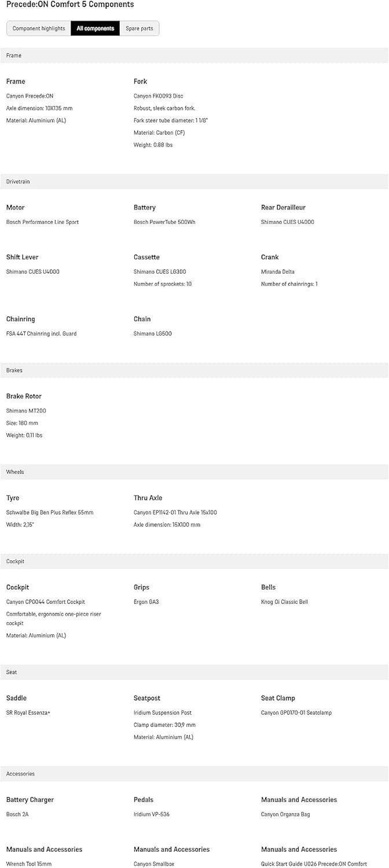This screenshot has width=389, height=868.
Task: Select the Miranda Delta crank entry
Action: point(278,272)
